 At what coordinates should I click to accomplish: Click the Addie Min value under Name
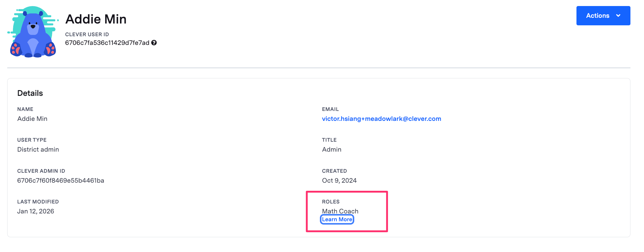[32, 119]
